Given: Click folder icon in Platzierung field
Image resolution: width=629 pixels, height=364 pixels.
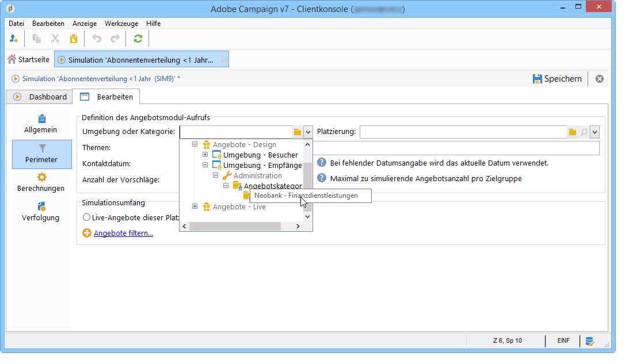Looking at the screenshot, I should [573, 132].
